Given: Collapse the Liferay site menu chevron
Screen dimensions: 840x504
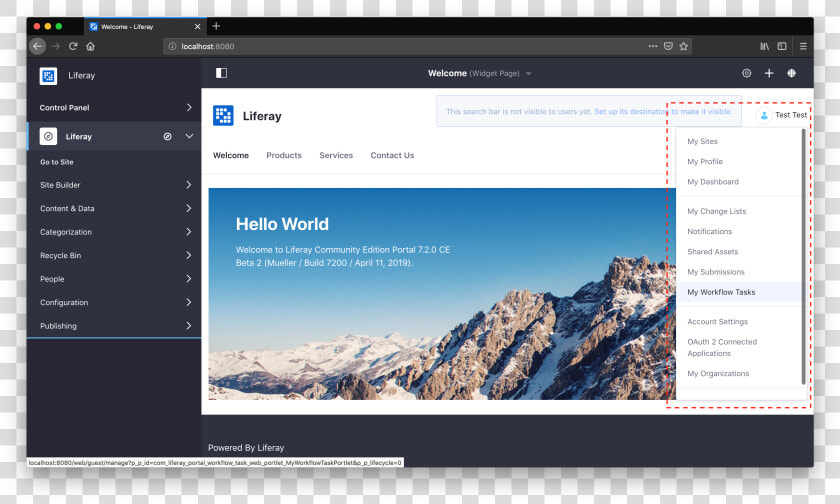Looking at the screenshot, I should 189,136.
